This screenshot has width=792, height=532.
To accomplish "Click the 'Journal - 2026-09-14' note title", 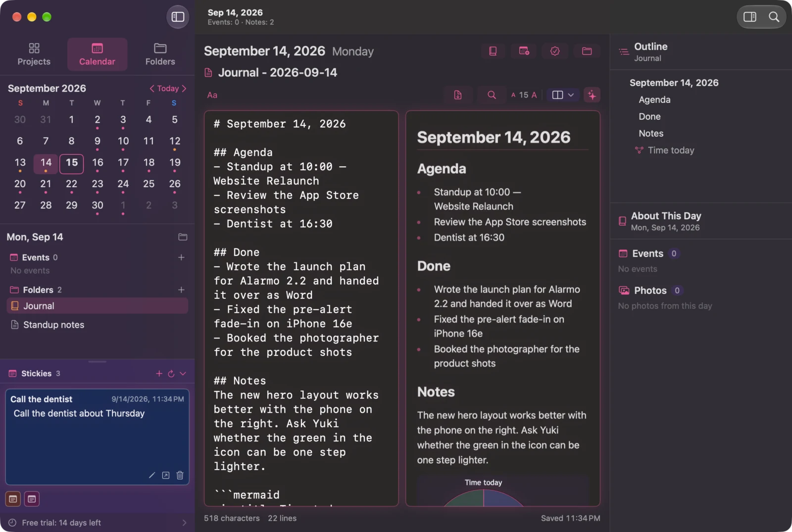I will (278, 73).
